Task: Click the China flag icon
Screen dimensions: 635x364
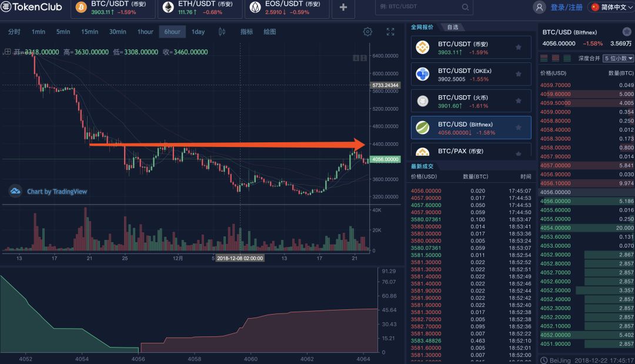Action: 595,7
